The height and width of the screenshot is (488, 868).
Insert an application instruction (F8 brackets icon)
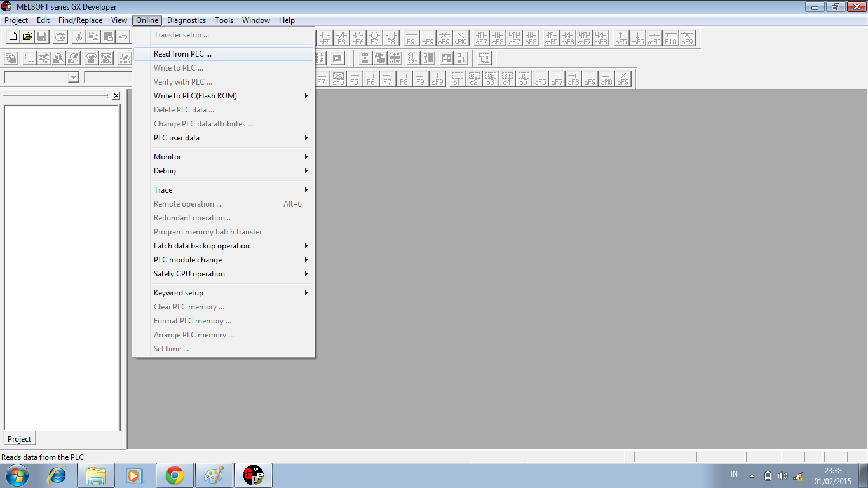391,38
